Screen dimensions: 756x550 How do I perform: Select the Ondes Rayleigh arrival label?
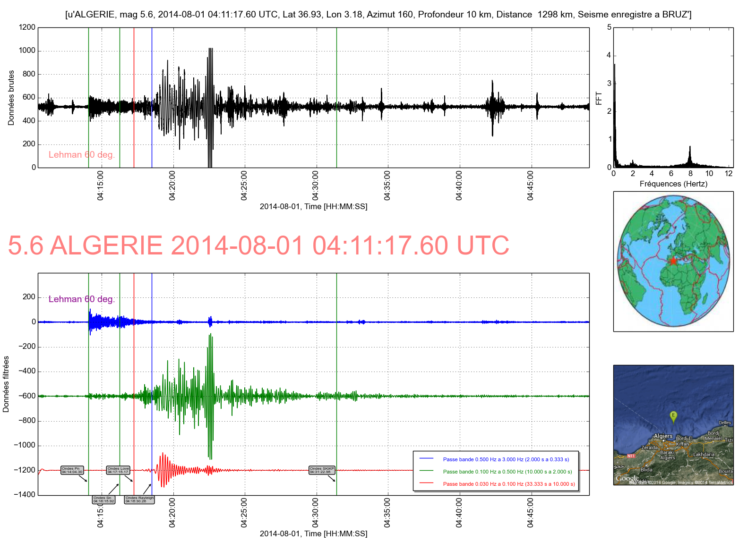click(139, 499)
